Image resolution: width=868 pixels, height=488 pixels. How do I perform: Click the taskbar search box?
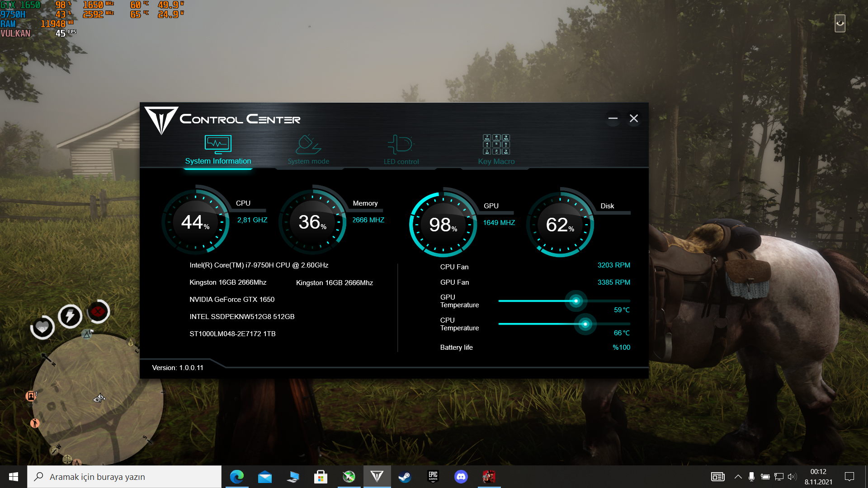(124, 477)
